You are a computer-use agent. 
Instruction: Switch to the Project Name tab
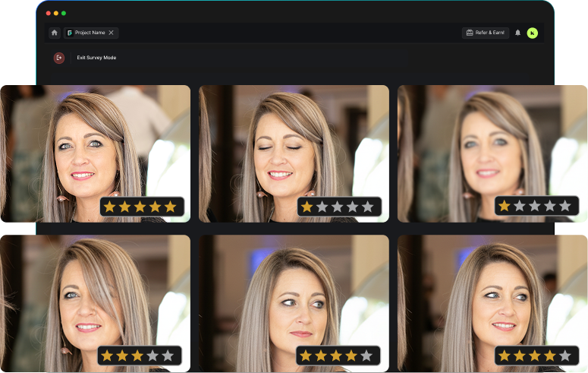(90, 33)
